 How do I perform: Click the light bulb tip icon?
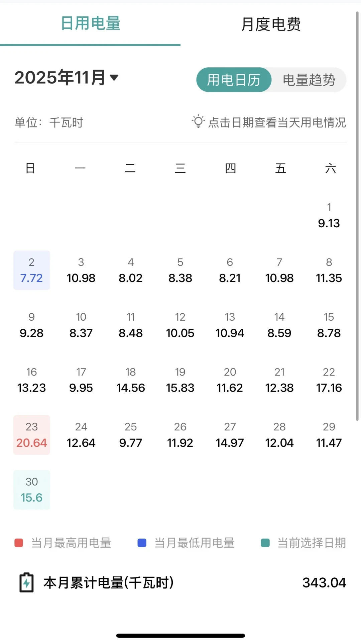click(198, 122)
